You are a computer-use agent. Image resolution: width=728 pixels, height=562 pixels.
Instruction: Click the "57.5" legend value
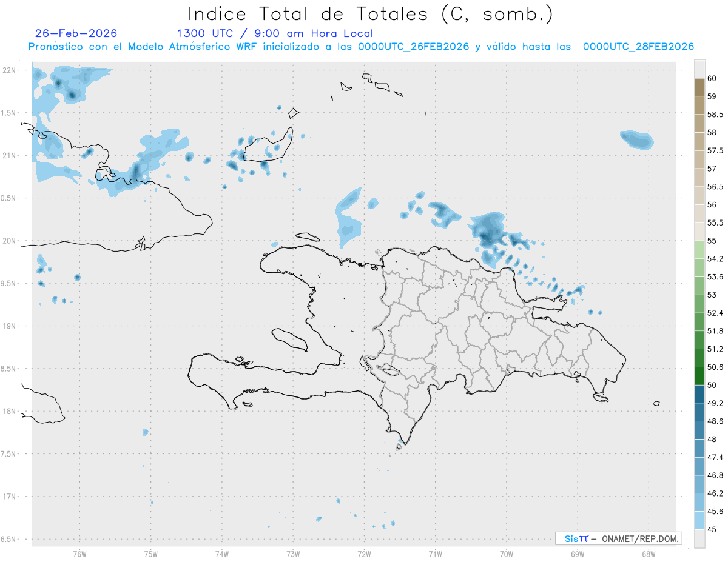[715, 150]
